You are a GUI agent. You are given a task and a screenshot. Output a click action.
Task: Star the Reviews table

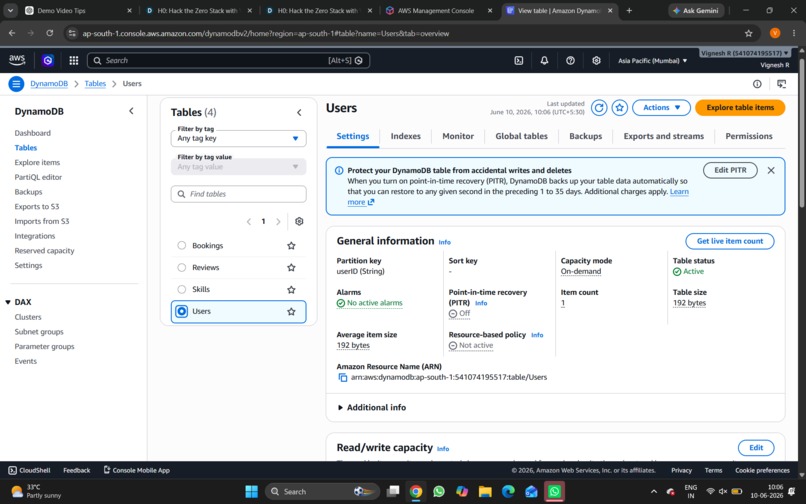291,267
